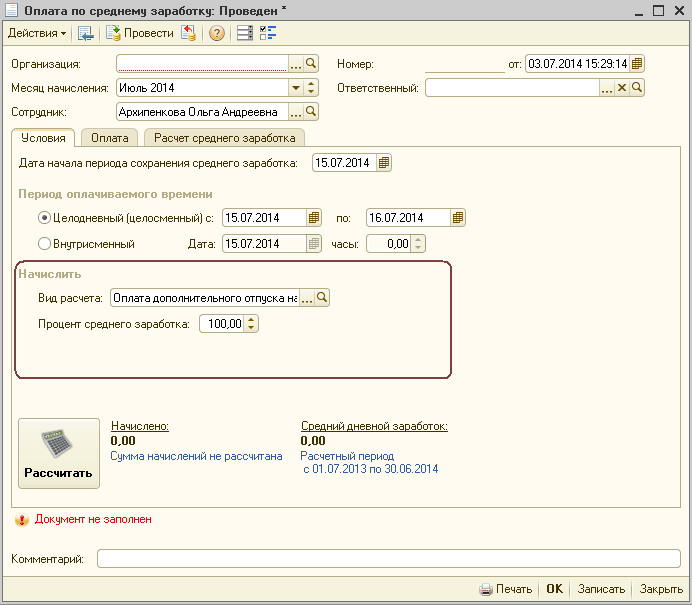Click magnifier icon beside Вид расчета
This screenshot has width=692, height=605.
point(322,298)
